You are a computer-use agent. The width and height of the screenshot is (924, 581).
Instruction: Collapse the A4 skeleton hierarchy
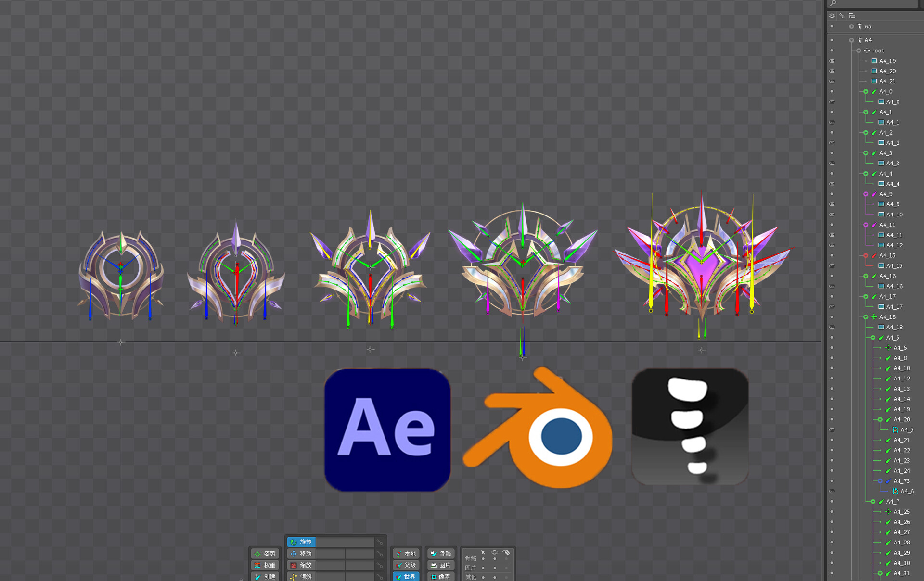click(852, 40)
